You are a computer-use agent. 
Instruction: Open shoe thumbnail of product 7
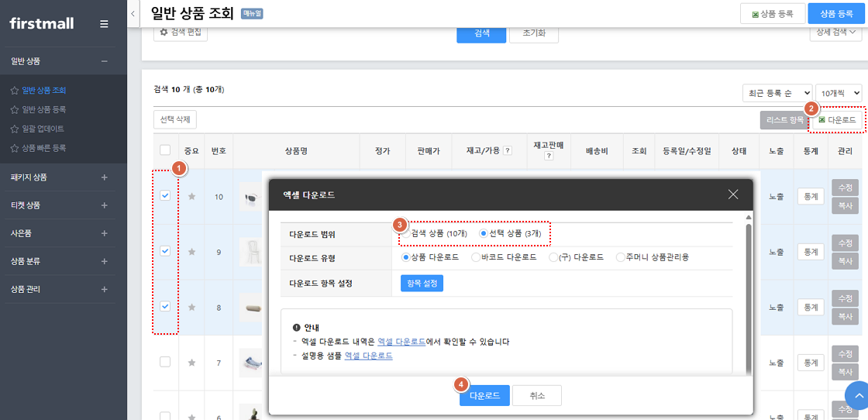(250, 363)
